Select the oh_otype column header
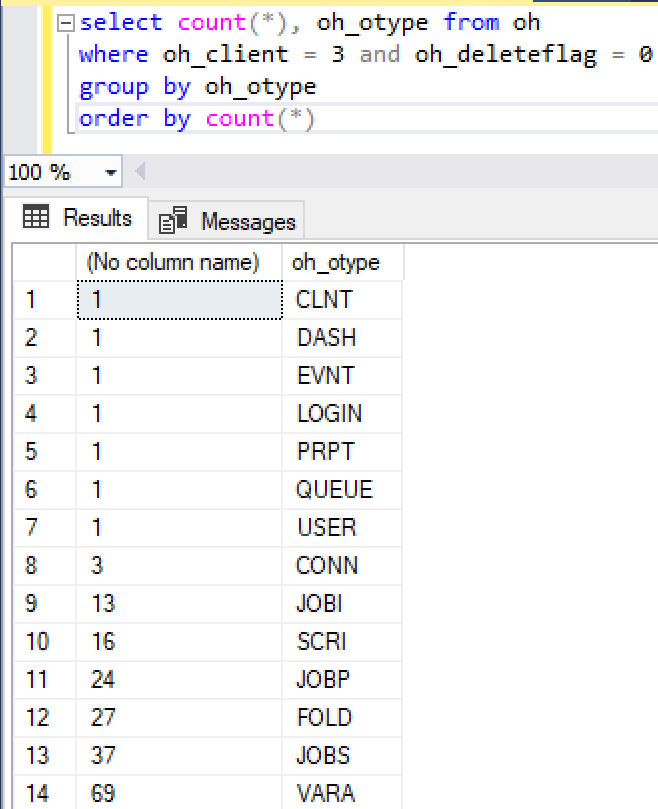Image resolution: width=658 pixels, height=809 pixels. [x=336, y=262]
